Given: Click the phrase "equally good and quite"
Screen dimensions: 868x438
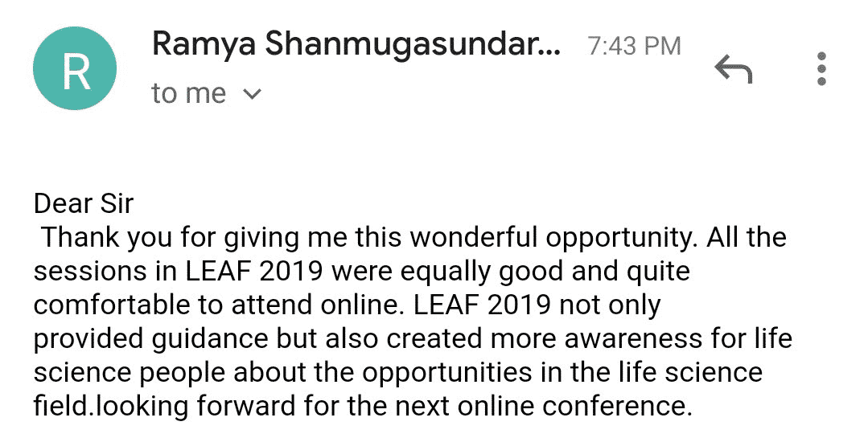Looking at the screenshot, I should (544, 272).
